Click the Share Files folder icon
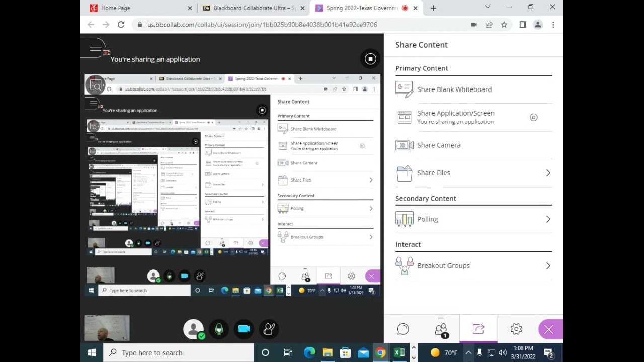The image size is (644, 362). point(404,173)
